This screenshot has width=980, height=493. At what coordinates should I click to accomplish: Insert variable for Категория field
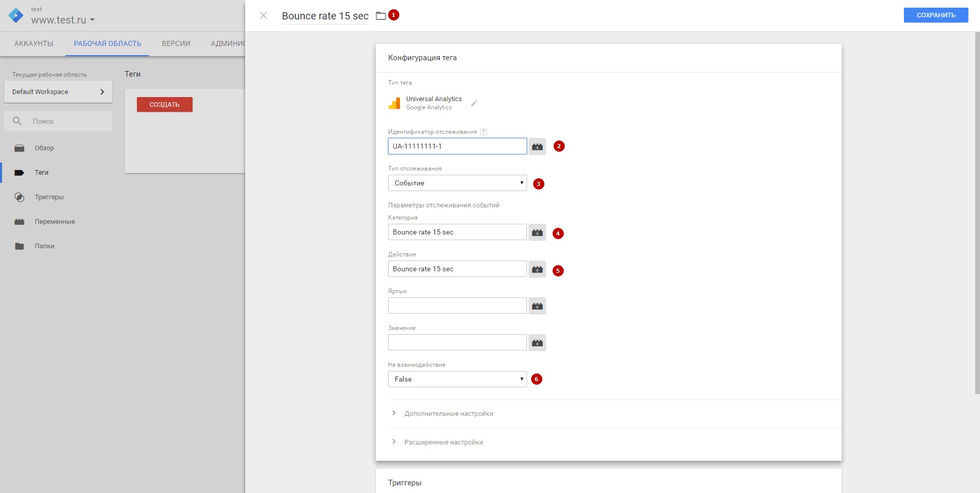pyautogui.click(x=537, y=232)
